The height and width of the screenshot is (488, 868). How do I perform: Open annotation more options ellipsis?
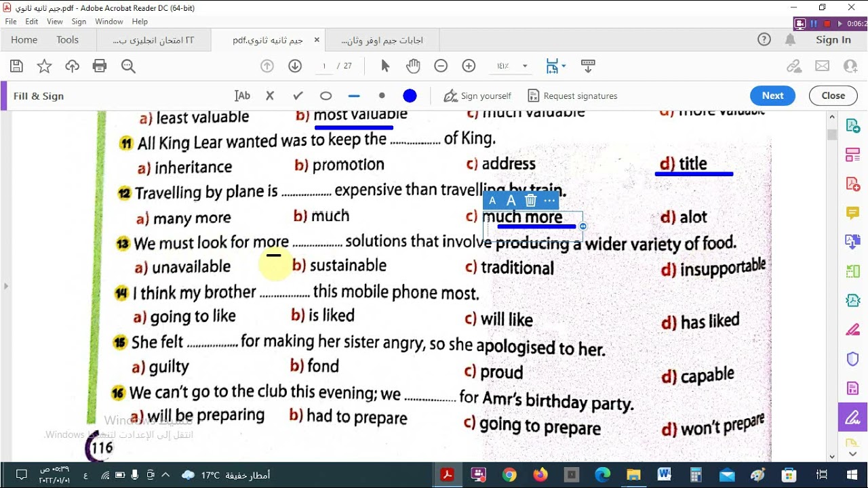[550, 200]
